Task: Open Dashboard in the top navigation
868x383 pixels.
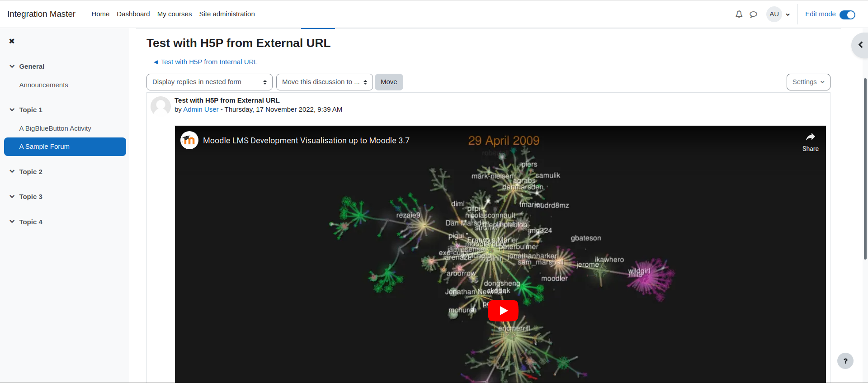Action: [x=133, y=14]
